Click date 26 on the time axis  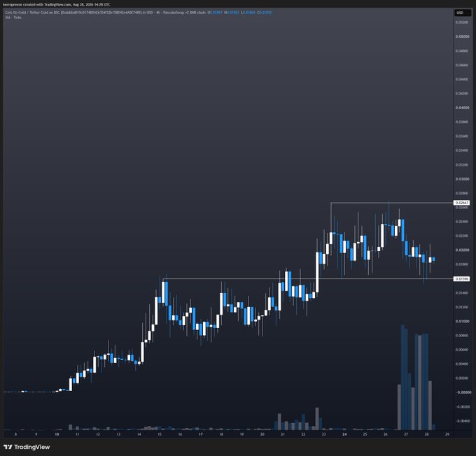coord(386,434)
